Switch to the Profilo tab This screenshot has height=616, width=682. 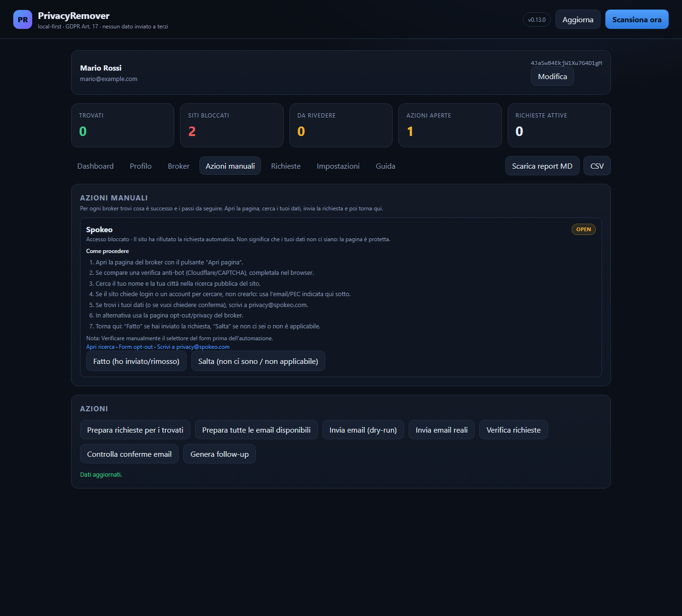pyautogui.click(x=141, y=166)
